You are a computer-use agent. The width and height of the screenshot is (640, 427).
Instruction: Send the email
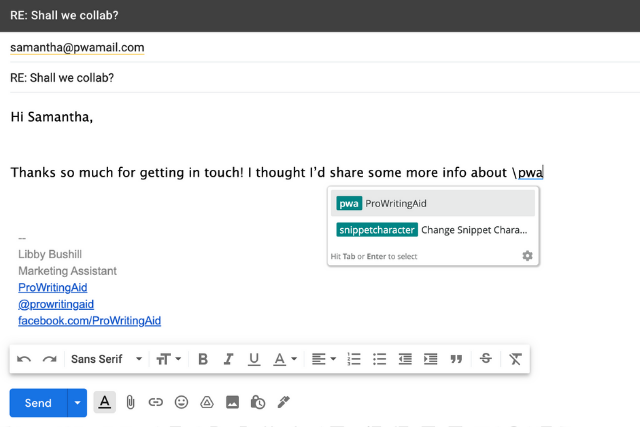(x=38, y=403)
